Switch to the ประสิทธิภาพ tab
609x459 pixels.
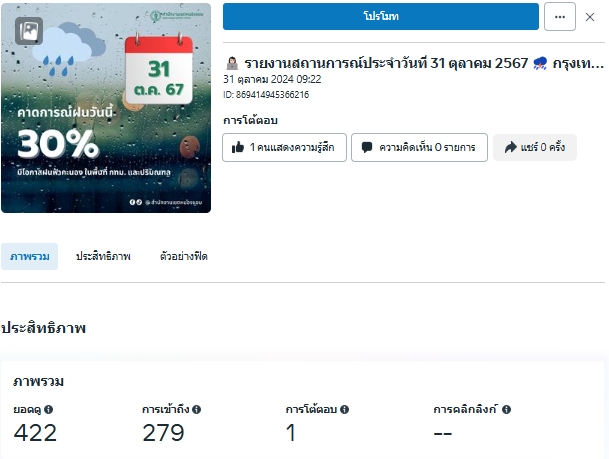click(x=103, y=257)
